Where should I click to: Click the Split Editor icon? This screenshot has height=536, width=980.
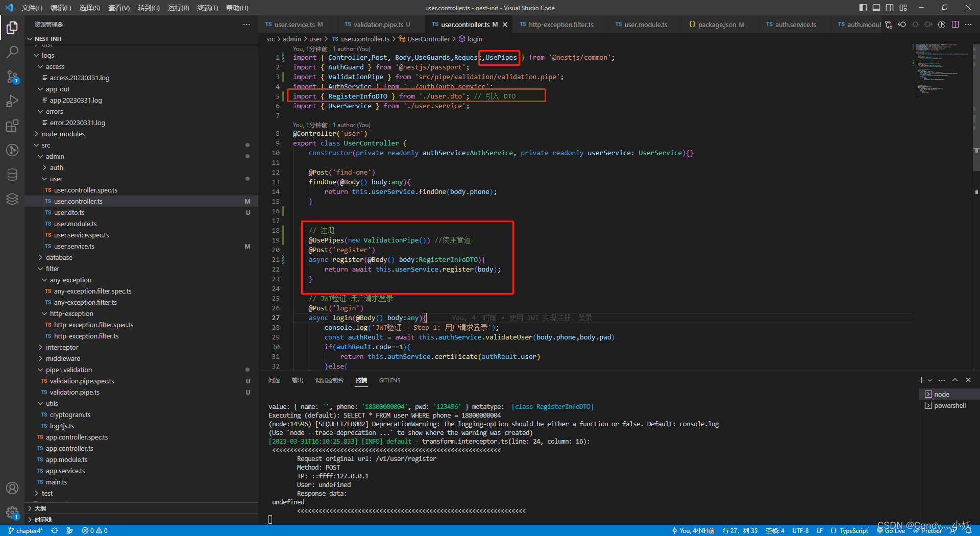[955, 24]
